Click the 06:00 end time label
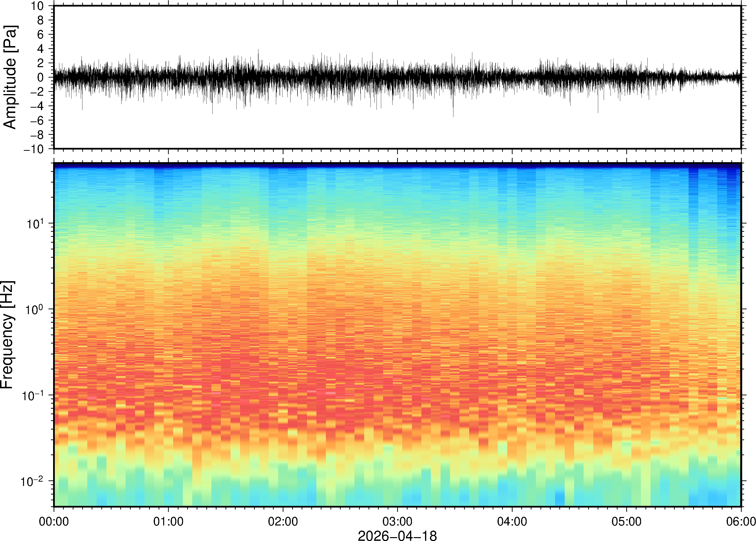756x541 pixels. 741,521
